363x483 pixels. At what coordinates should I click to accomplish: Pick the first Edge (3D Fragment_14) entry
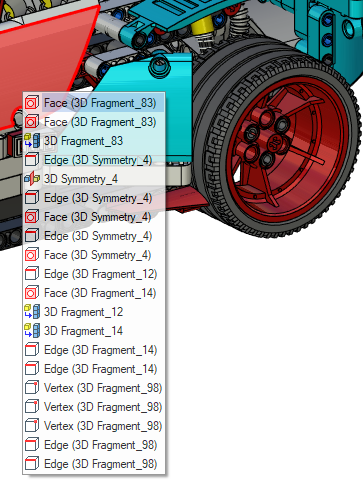pyautogui.click(x=94, y=350)
